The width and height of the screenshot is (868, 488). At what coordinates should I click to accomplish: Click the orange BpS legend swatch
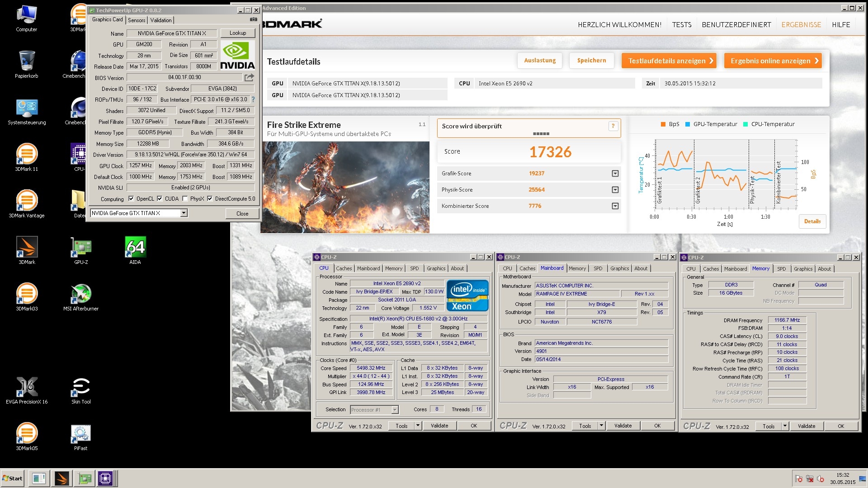coord(663,124)
